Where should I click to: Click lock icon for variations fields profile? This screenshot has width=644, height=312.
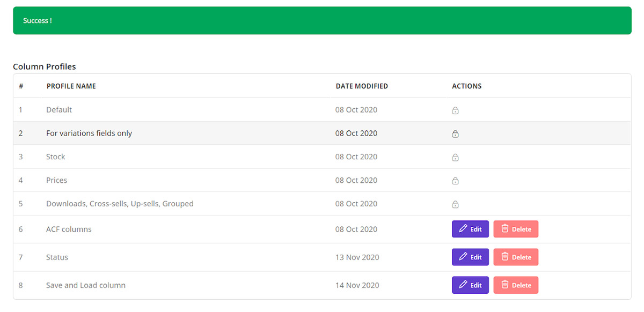coord(455,134)
